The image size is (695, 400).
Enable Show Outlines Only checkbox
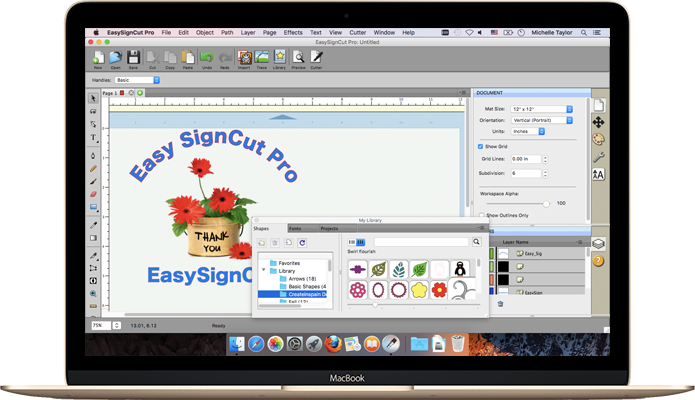tap(480, 214)
